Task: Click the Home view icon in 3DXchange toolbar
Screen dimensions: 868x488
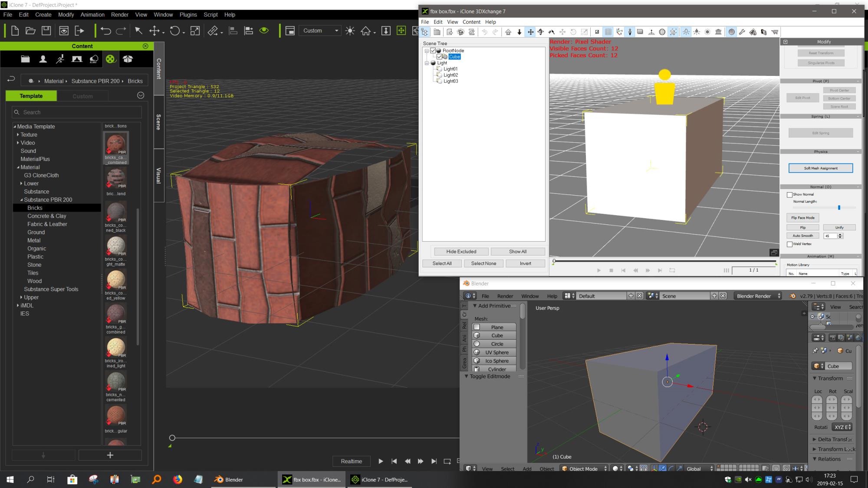Action: (x=508, y=32)
